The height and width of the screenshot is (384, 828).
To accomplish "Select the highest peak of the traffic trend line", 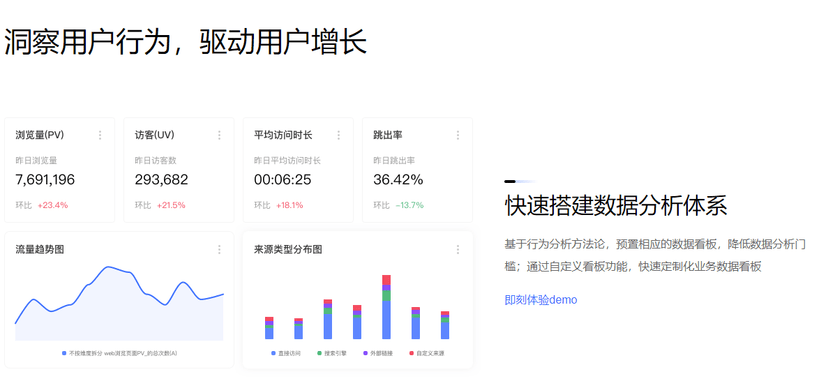I will 108,267.
